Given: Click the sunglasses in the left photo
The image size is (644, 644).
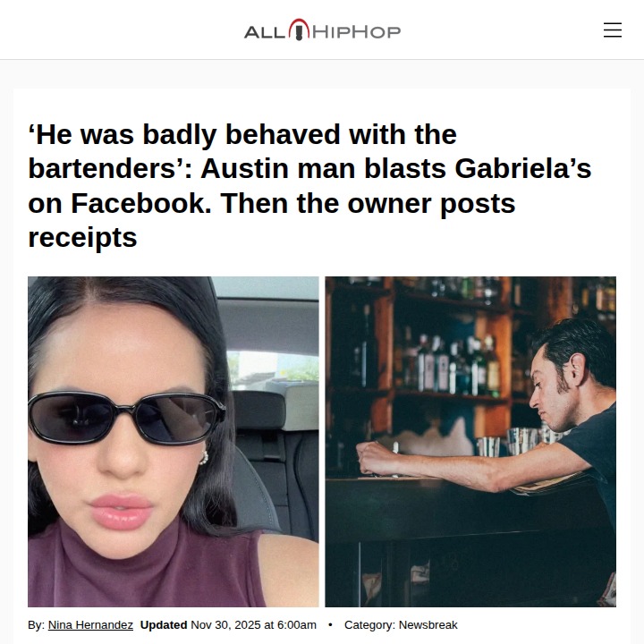Looking at the screenshot, I should 126,418.
